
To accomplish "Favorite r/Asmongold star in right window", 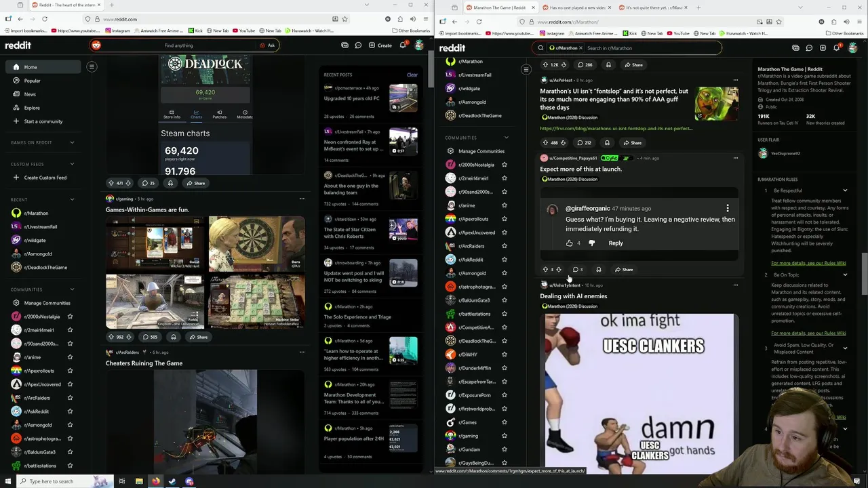I will click(x=504, y=273).
